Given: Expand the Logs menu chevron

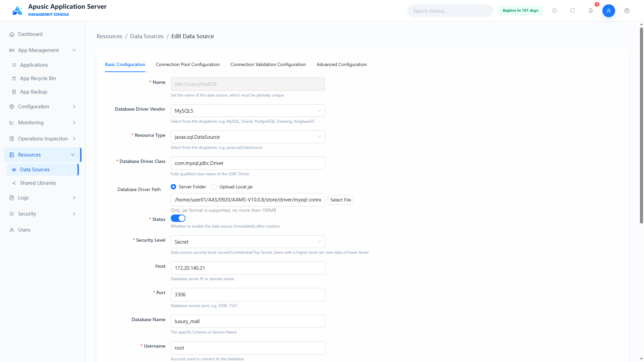Looking at the screenshot, I should tap(74, 198).
